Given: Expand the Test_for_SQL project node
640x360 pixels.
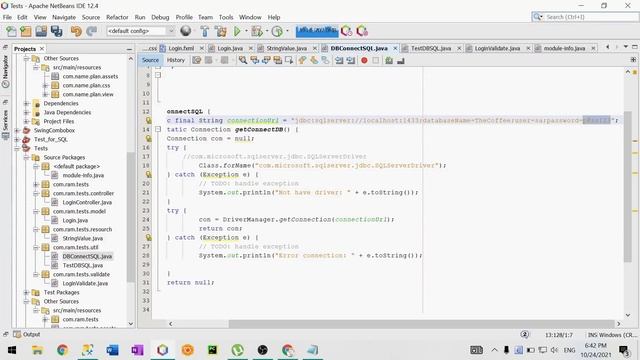Looking at the screenshot, I should click(17, 140).
